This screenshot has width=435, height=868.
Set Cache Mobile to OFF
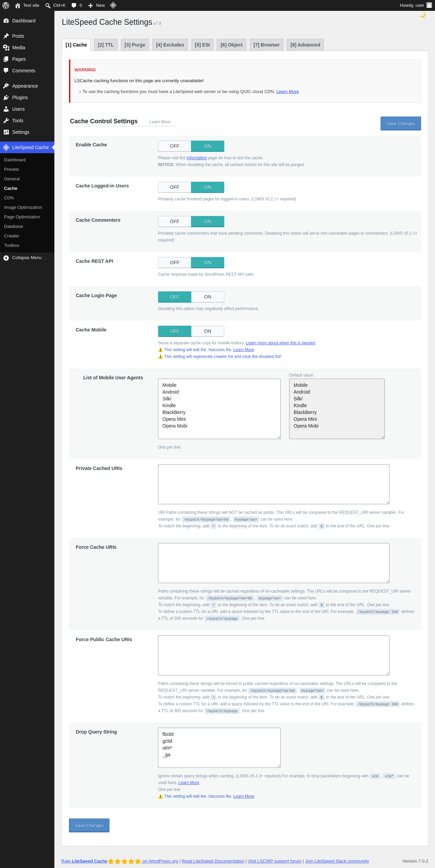click(175, 331)
